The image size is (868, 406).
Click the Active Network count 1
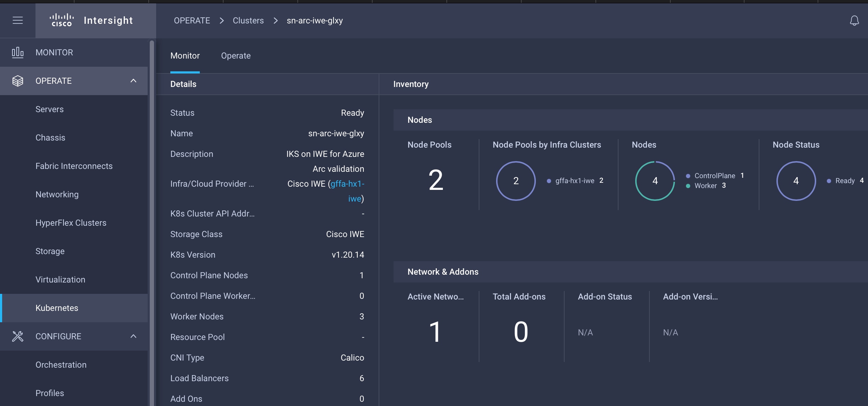435,332
